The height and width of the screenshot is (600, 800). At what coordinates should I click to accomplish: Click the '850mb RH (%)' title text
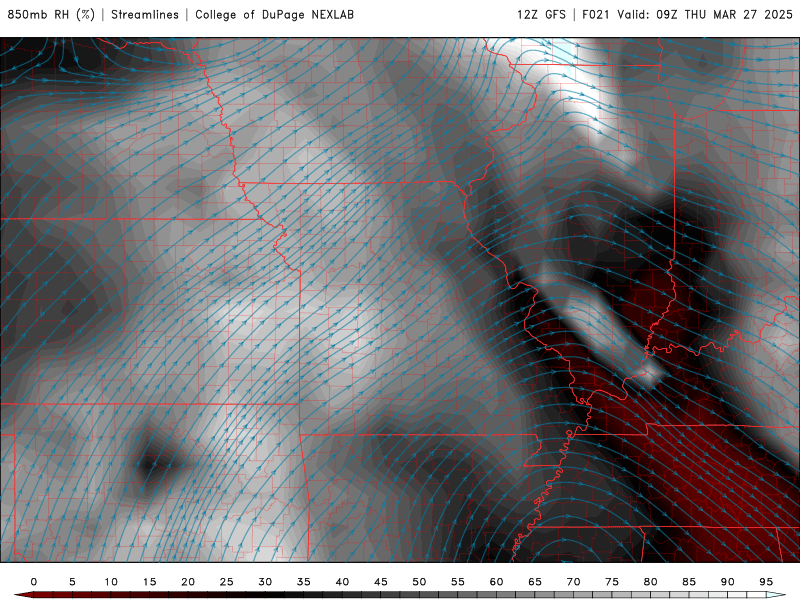click(51, 15)
